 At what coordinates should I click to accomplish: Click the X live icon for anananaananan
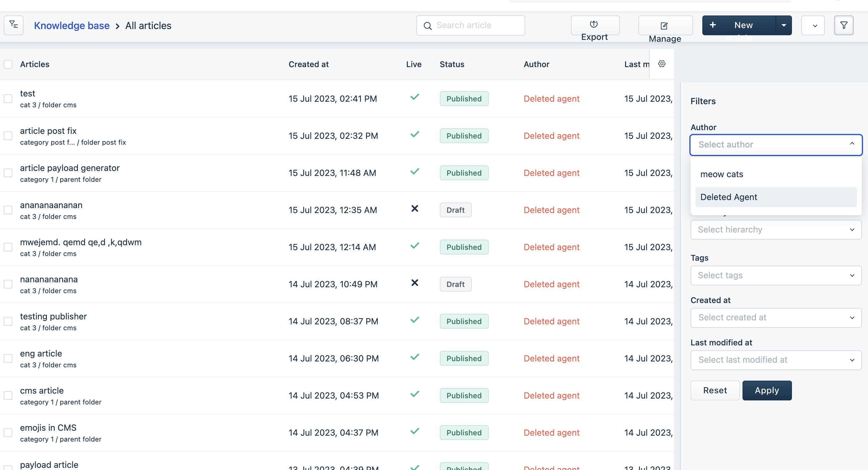click(x=415, y=209)
